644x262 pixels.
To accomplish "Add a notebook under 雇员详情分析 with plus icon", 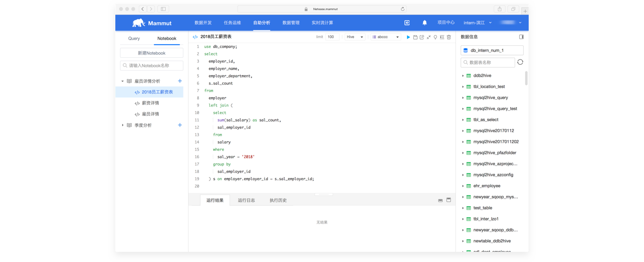I will pos(180,81).
